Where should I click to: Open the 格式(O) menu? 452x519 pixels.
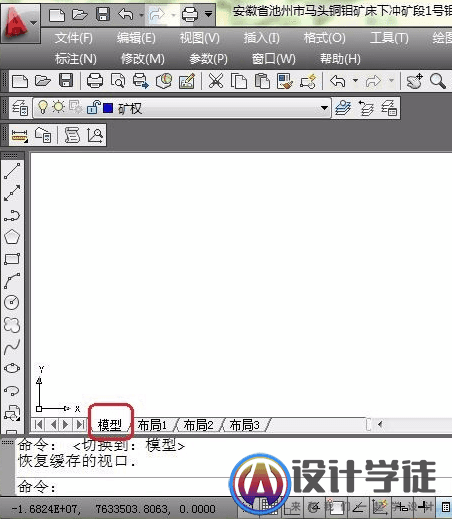pos(325,38)
